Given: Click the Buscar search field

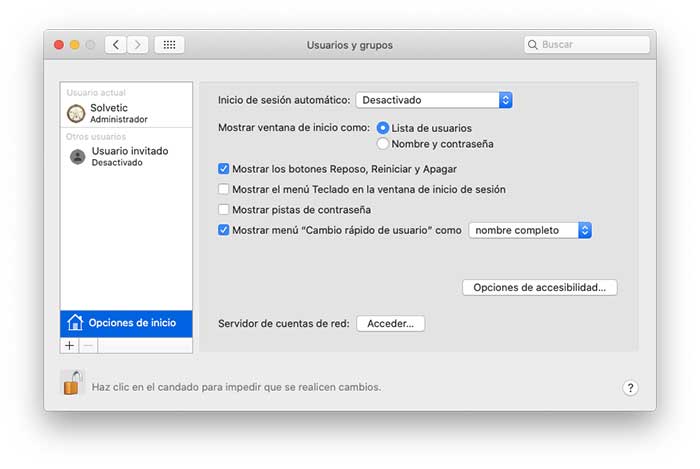Looking at the screenshot, I should pos(590,45).
